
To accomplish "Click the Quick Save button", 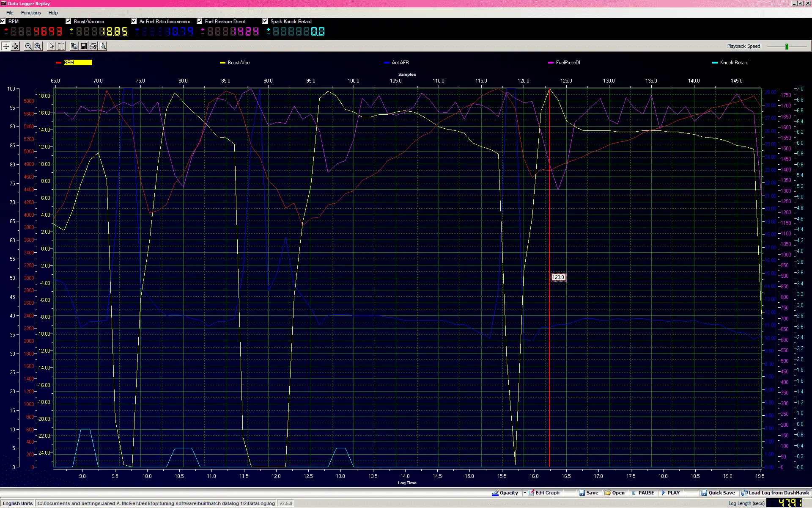I will click(718, 493).
